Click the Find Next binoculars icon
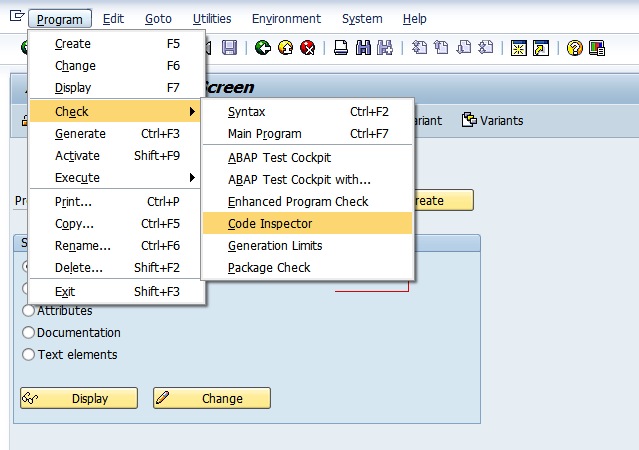639x450 pixels. coord(385,48)
